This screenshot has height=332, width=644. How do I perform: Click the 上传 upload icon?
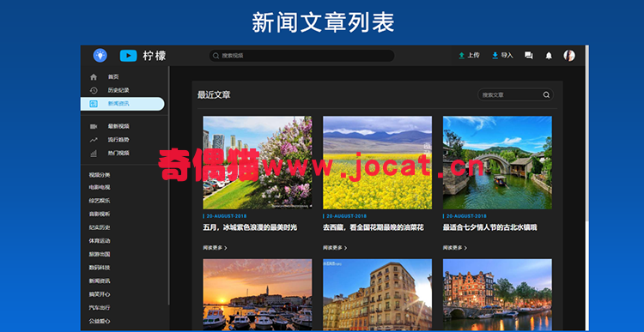[x=462, y=56]
